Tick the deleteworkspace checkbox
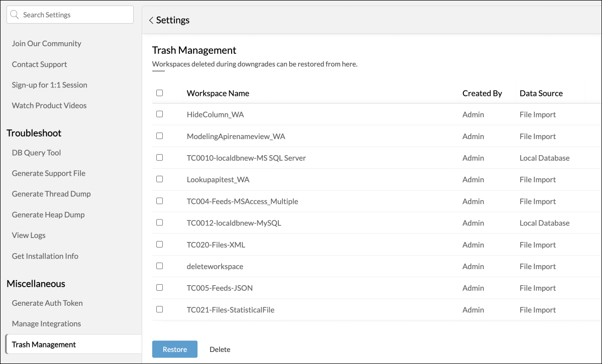 (159, 266)
